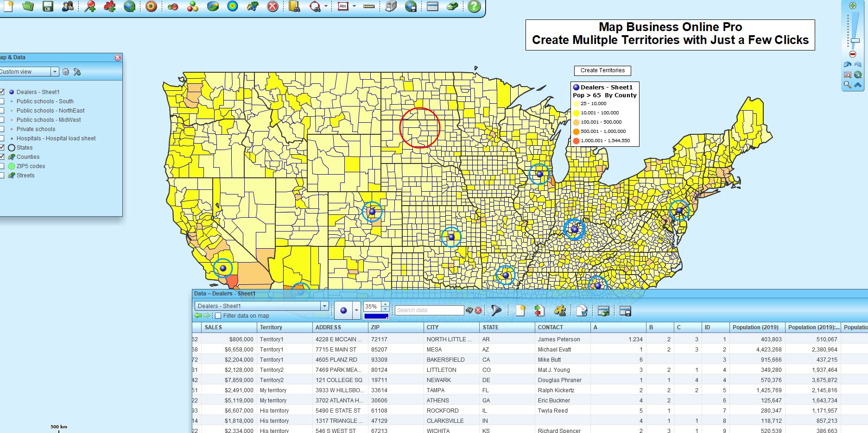Select the drive-time target circle tool

151,6
